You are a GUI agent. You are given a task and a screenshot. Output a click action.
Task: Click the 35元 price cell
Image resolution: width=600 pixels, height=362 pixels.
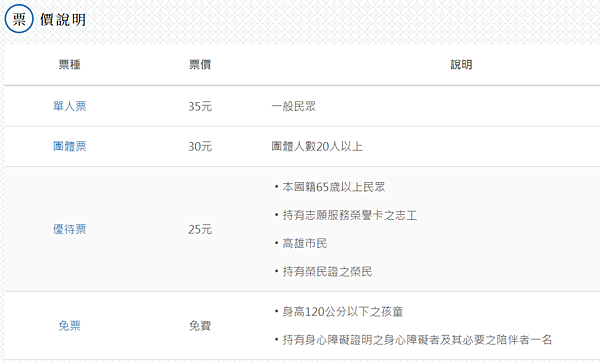pos(200,106)
